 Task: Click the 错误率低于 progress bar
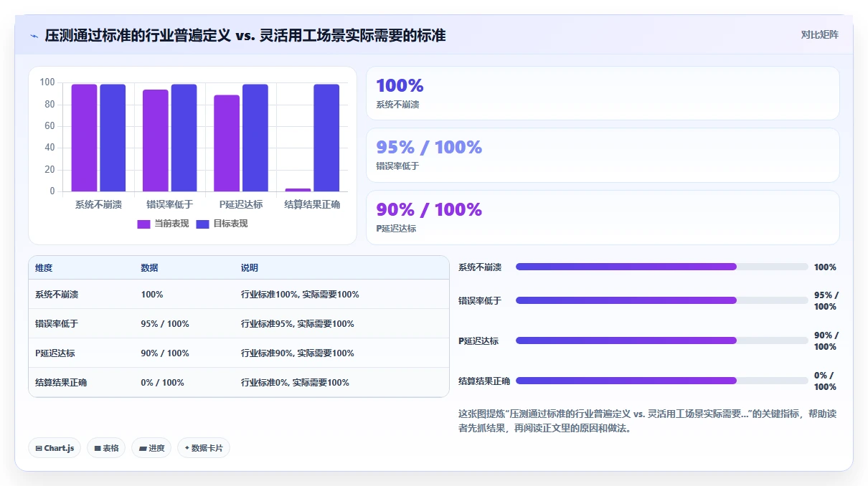point(661,300)
